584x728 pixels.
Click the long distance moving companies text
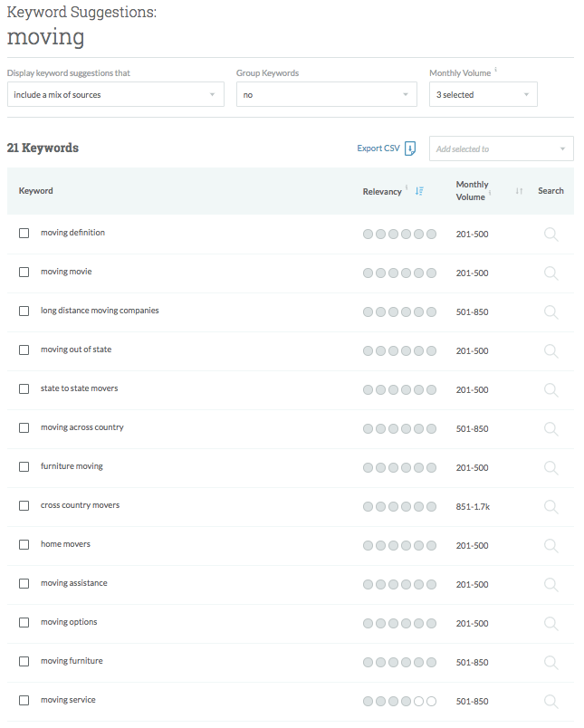(100, 311)
